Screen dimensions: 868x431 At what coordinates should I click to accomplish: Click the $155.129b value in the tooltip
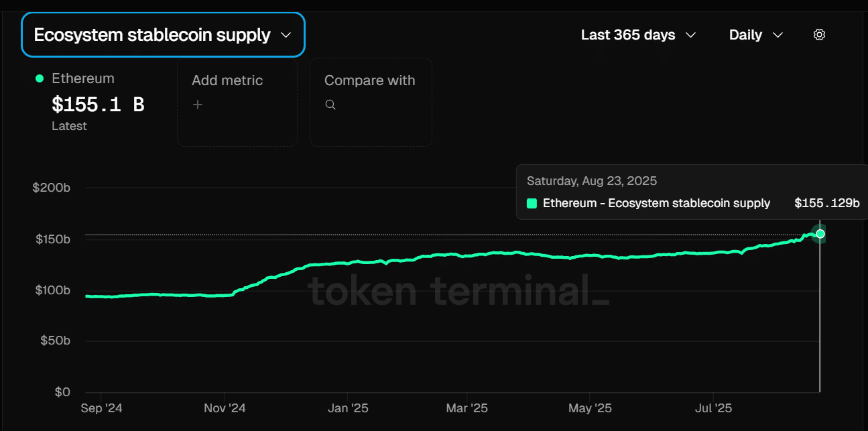826,203
